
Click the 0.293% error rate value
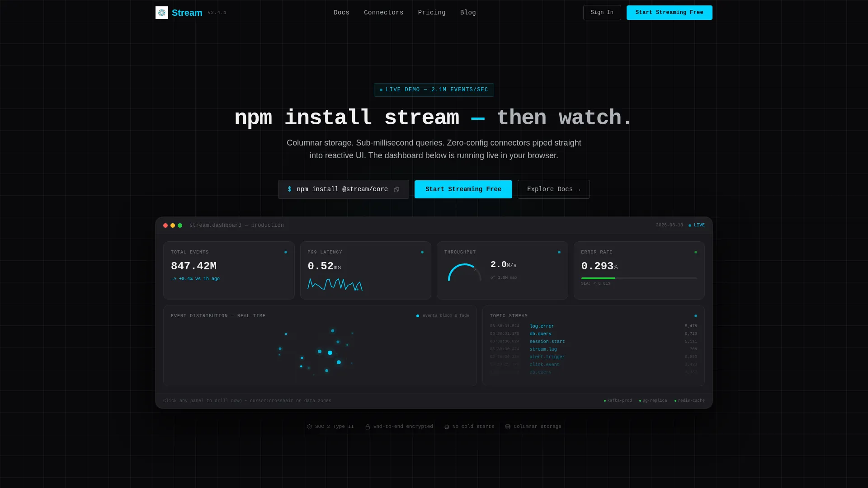click(x=599, y=267)
